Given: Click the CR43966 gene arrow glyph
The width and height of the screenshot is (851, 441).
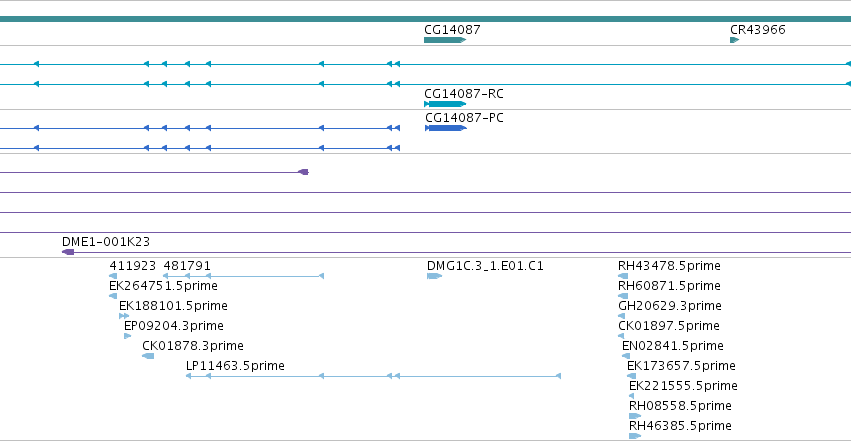Looking at the screenshot, I should pyautogui.click(x=735, y=40).
